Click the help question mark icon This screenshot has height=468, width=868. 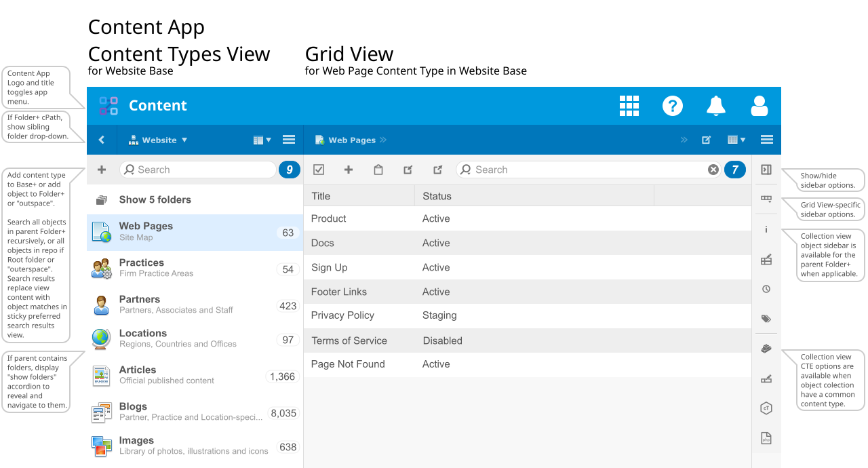point(672,106)
